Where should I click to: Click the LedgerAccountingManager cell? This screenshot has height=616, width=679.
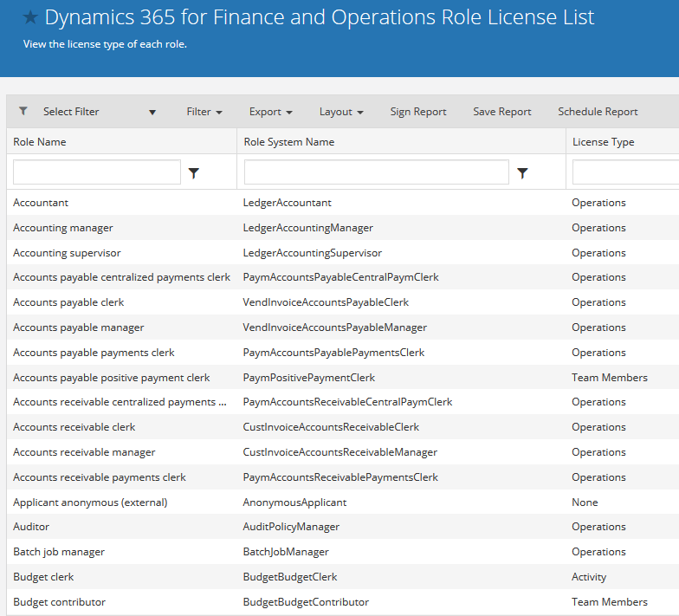click(x=308, y=228)
